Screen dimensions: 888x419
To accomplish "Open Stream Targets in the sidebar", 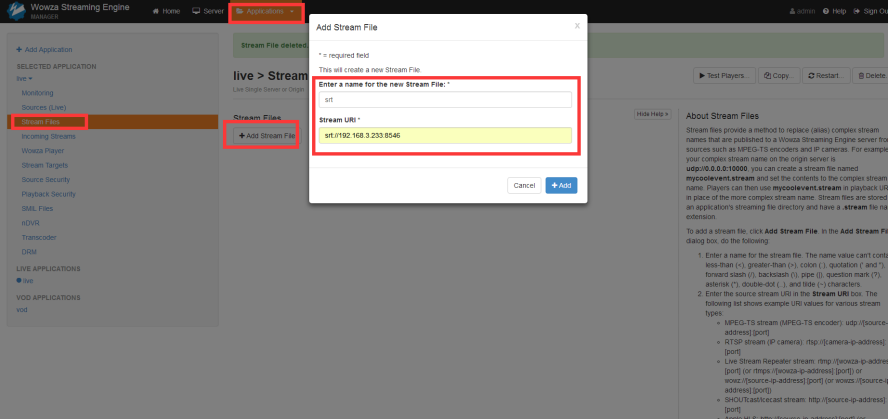I will pos(45,165).
